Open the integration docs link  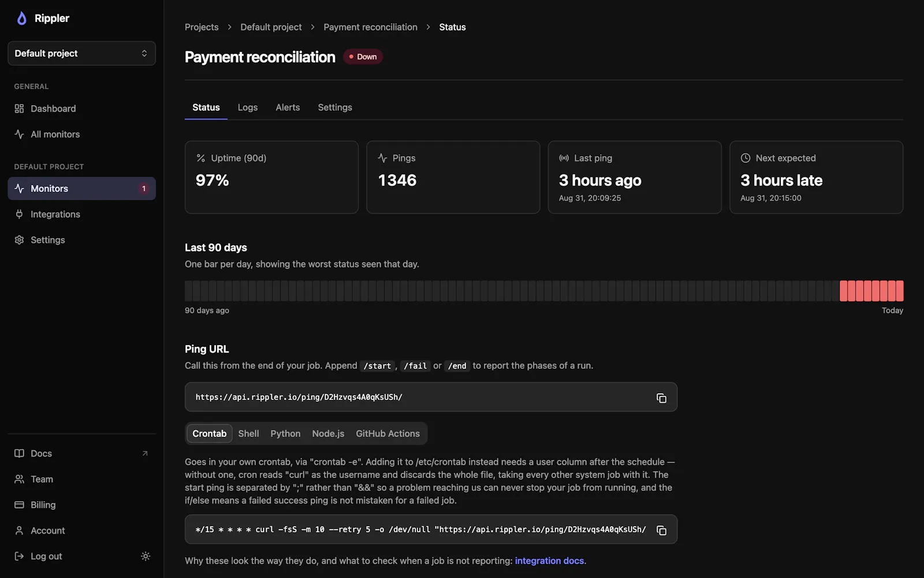pyautogui.click(x=549, y=561)
